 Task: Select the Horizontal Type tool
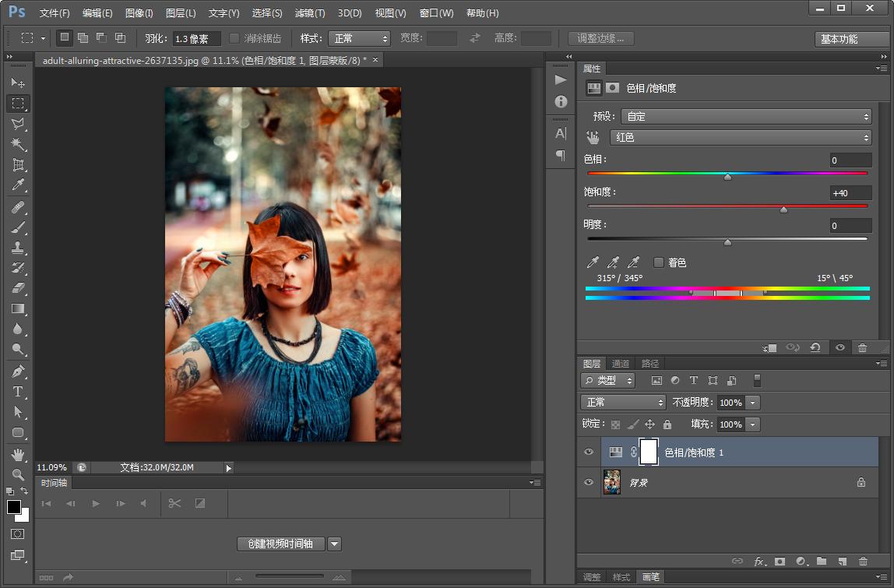18,392
